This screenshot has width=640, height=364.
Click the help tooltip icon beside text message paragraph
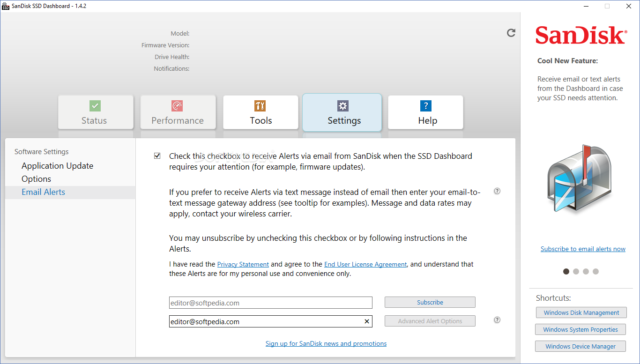click(x=497, y=191)
